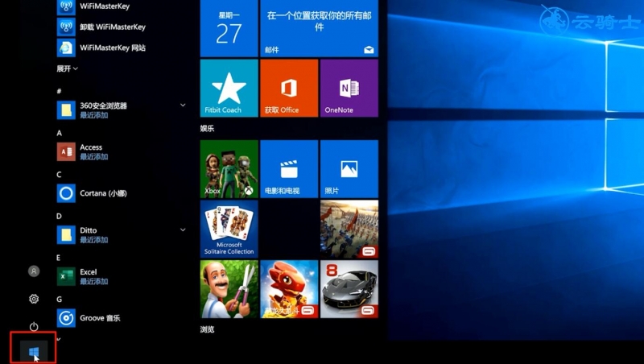Screen dimensions: 644x364
Task: Open Groove 音乐 app icon
Action: pyautogui.click(x=66, y=318)
